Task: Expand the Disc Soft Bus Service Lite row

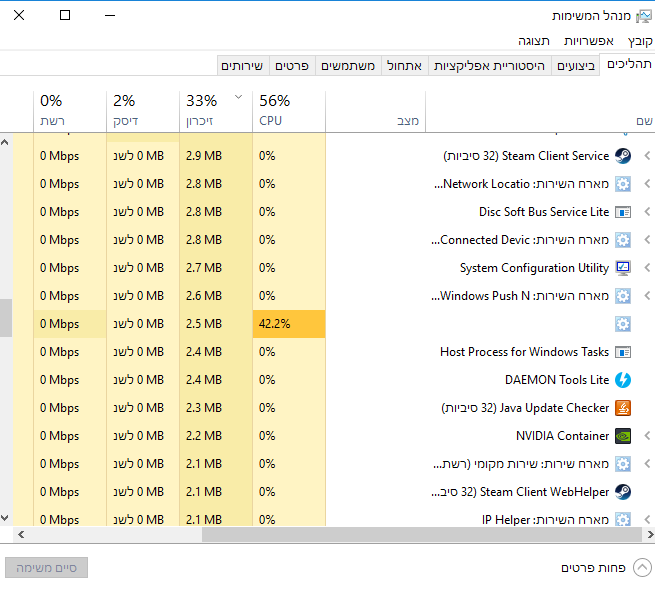Action: point(647,212)
